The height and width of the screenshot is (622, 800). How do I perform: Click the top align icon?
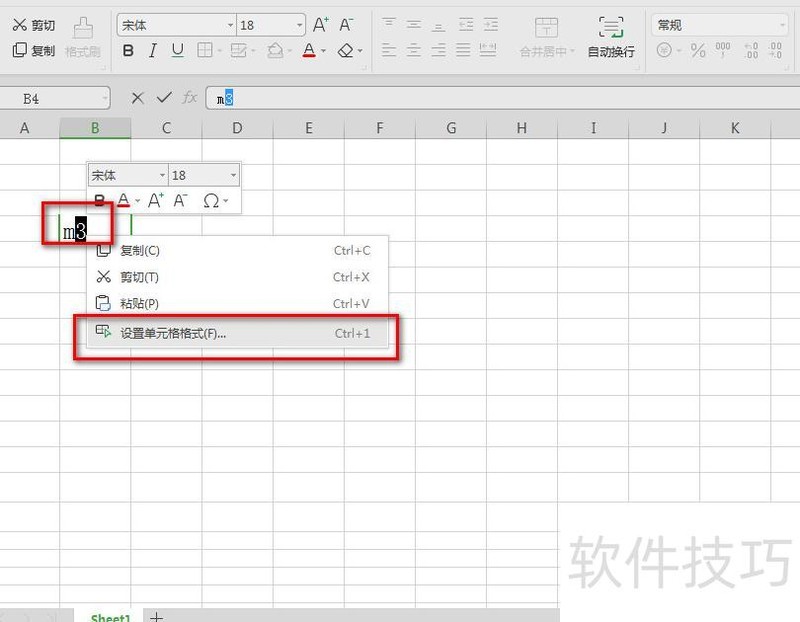point(389,24)
